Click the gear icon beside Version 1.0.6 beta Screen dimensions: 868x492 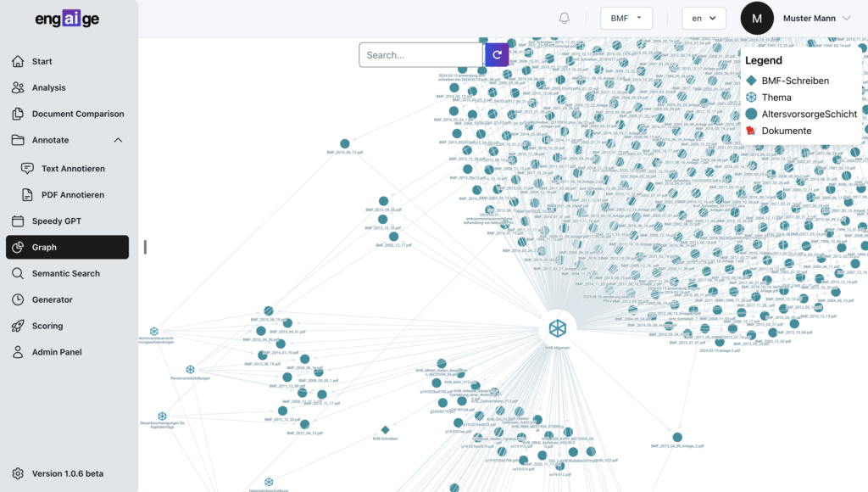click(18, 473)
